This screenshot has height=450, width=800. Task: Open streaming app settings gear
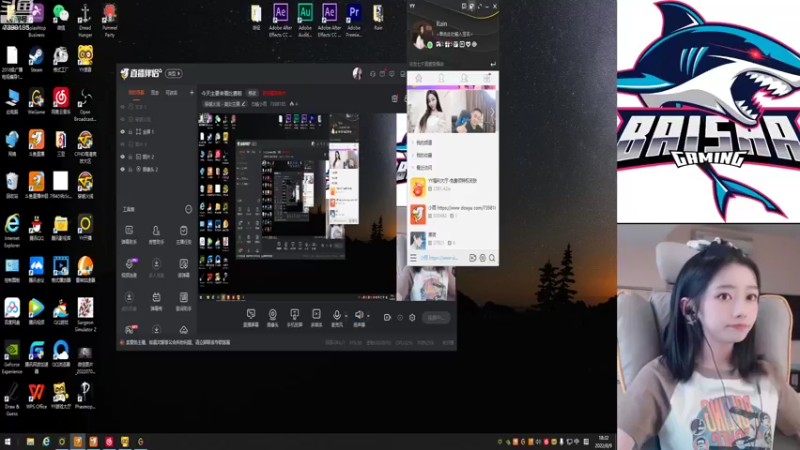point(412,317)
